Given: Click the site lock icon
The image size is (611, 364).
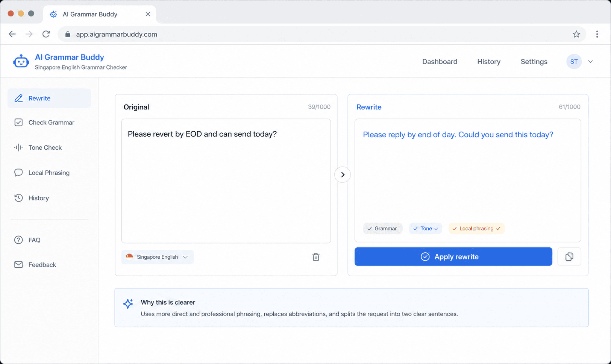Looking at the screenshot, I should (68, 34).
